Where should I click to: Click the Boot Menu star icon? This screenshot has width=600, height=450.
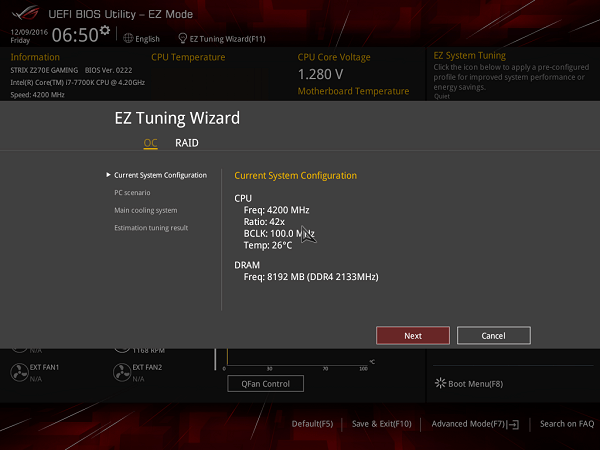440,383
